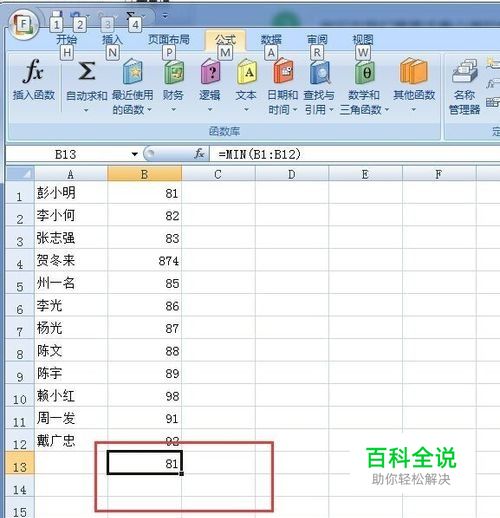Select cell containing value 874

[144, 260]
